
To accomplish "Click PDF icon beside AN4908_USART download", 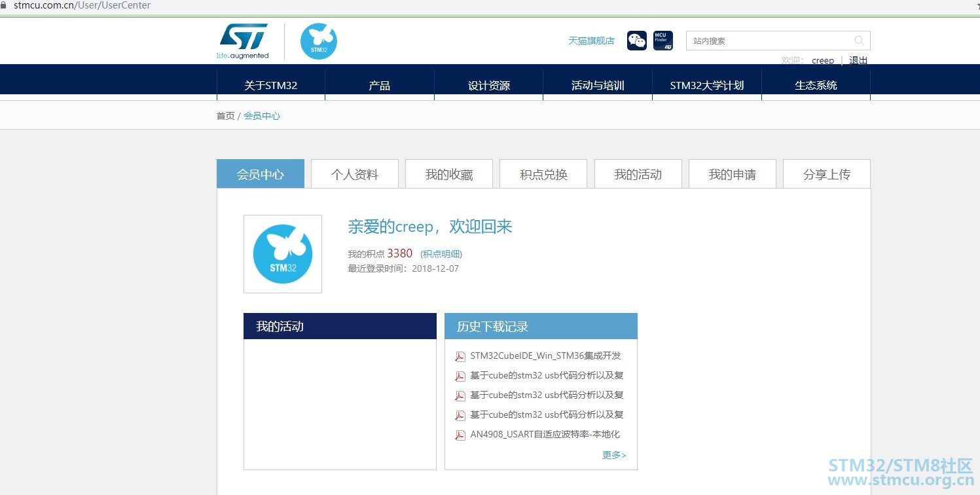I will [460, 435].
